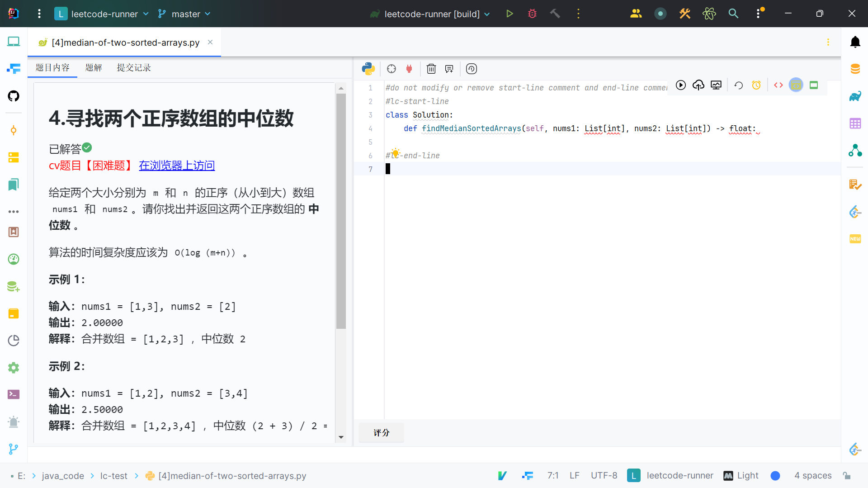Screen dimensions: 868x488
Task: Click the problem description scrollbar thumb
Action: click(x=341, y=211)
